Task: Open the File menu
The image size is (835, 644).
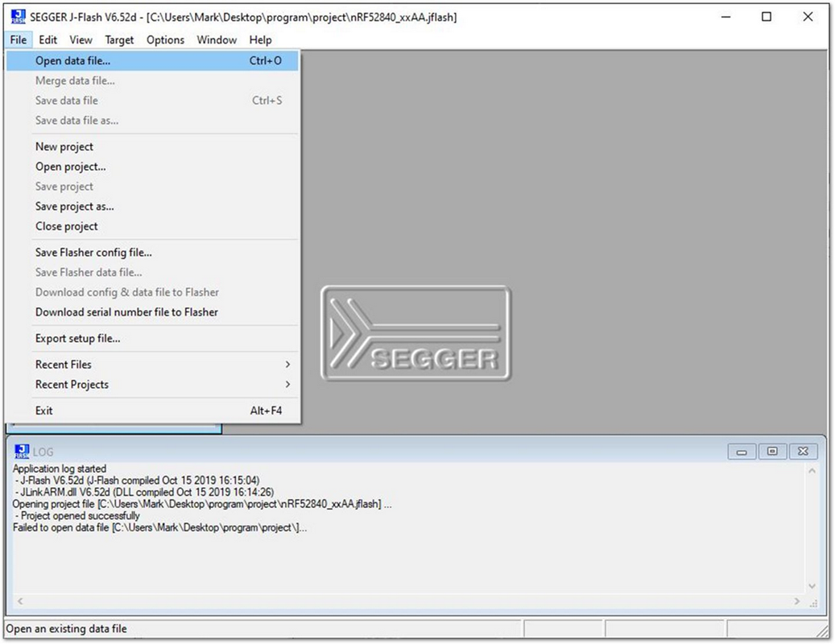Action: click(x=18, y=40)
